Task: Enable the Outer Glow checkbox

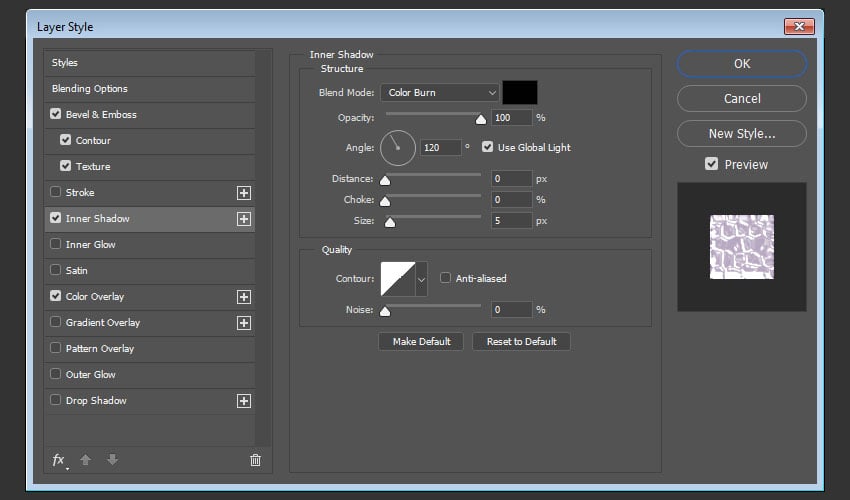Action: tap(55, 374)
